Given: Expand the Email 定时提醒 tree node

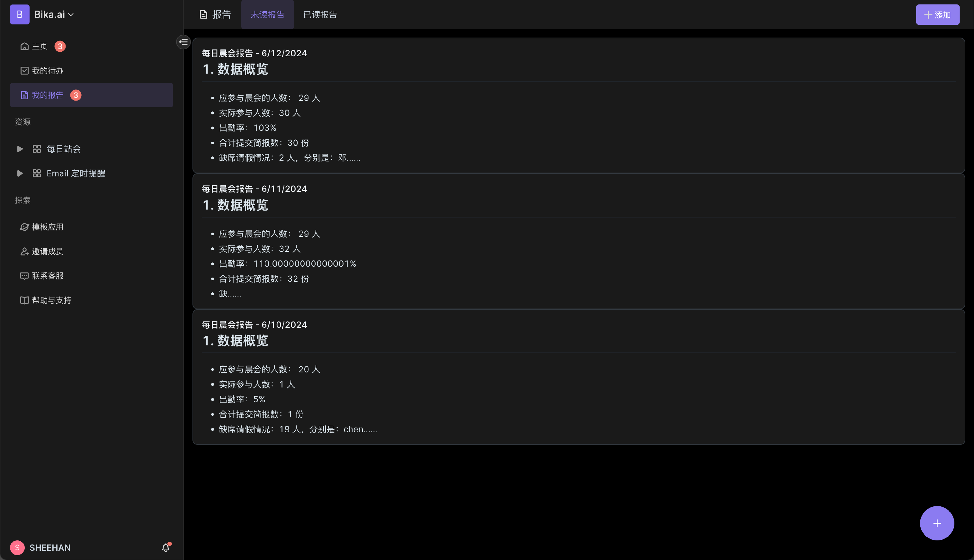Looking at the screenshot, I should click(20, 173).
